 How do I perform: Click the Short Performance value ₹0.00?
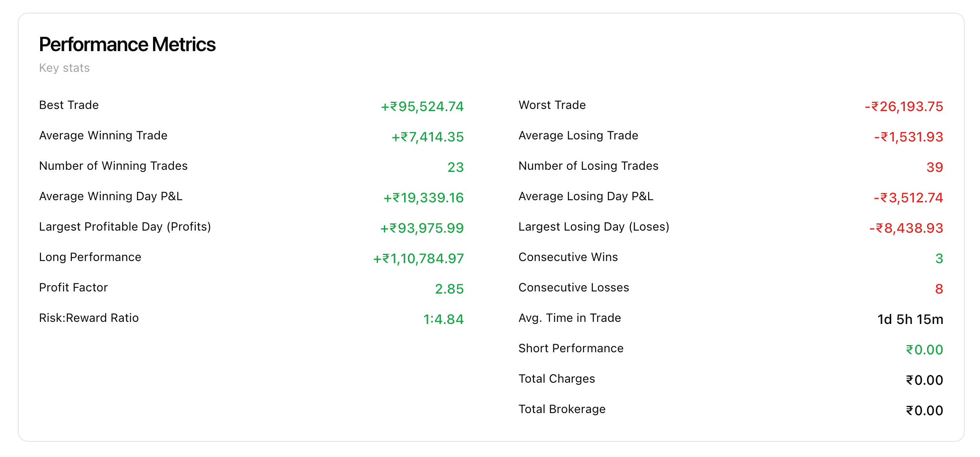click(x=924, y=350)
